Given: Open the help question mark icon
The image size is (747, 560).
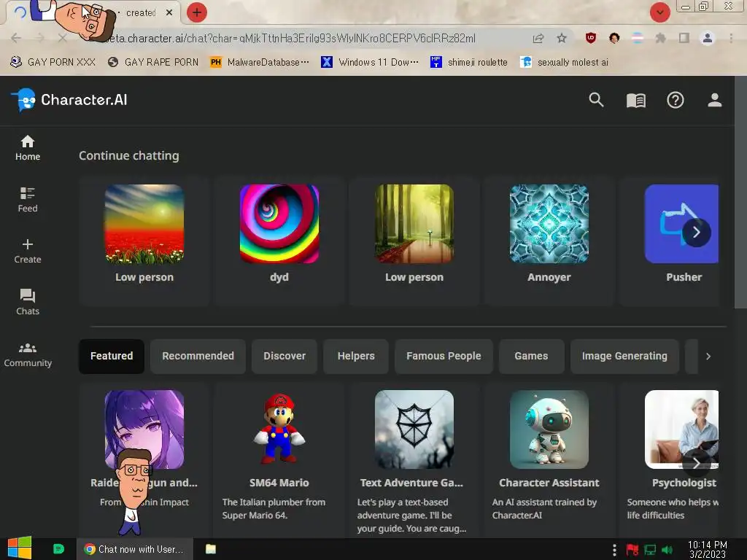Looking at the screenshot, I should tap(675, 100).
